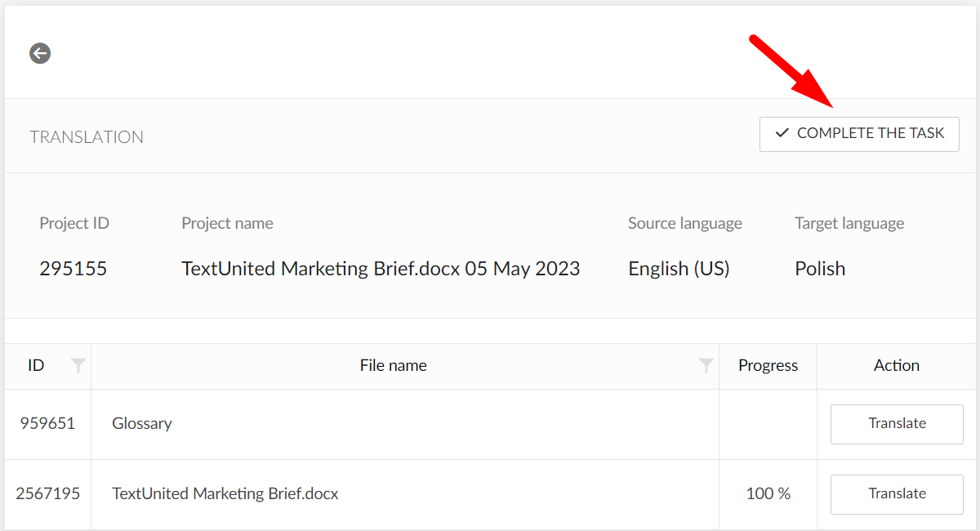Select target language Polish

pos(820,268)
